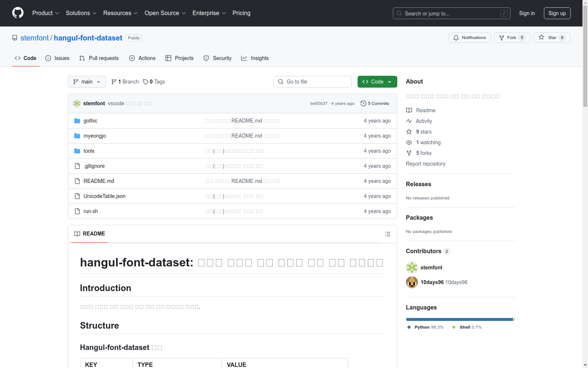
Task: Open the README outline list icon
Action: (387, 234)
